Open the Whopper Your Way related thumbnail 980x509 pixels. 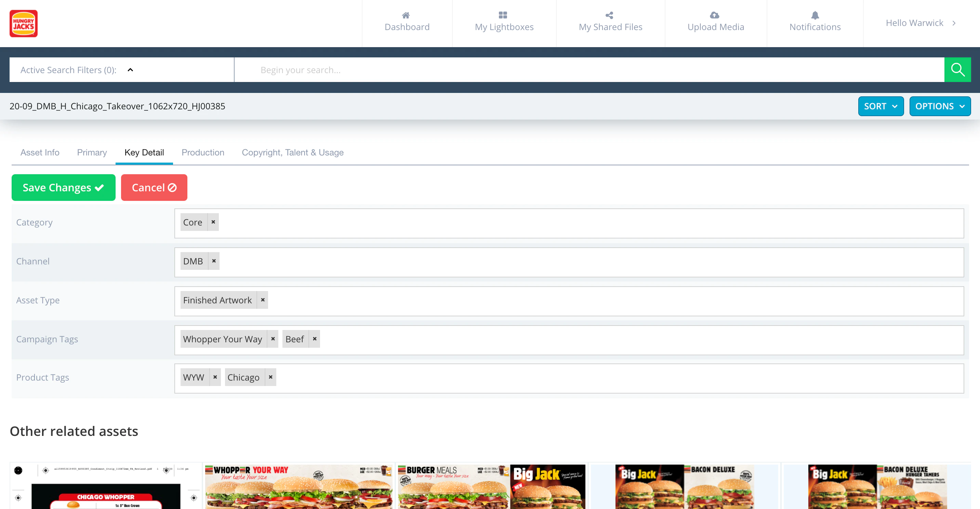(299, 486)
